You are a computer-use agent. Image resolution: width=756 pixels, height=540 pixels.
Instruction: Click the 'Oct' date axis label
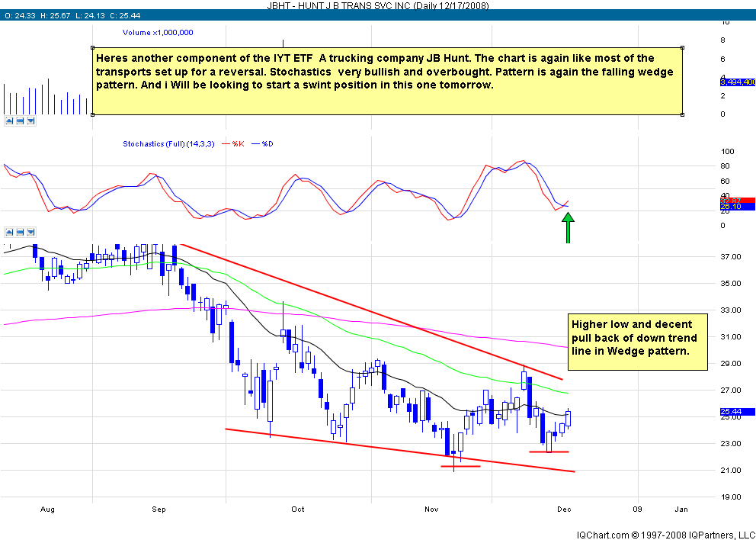point(298,509)
